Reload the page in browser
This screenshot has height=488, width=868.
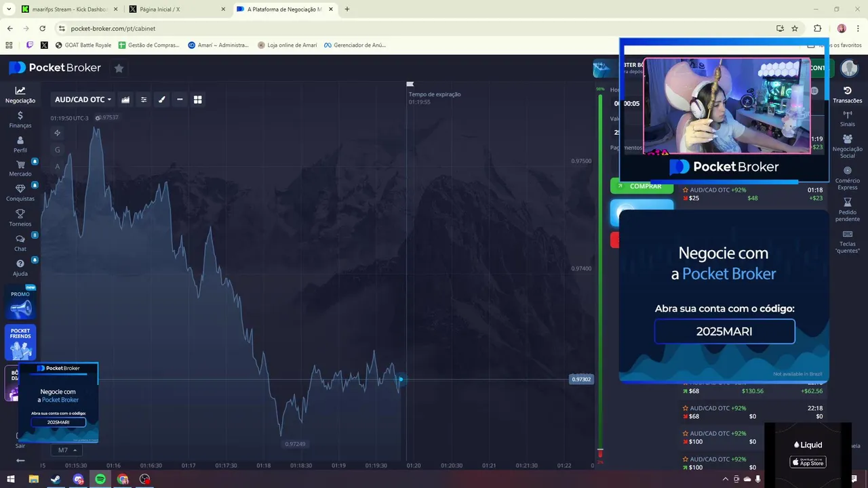pyautogui.click(x=42, y=28)
